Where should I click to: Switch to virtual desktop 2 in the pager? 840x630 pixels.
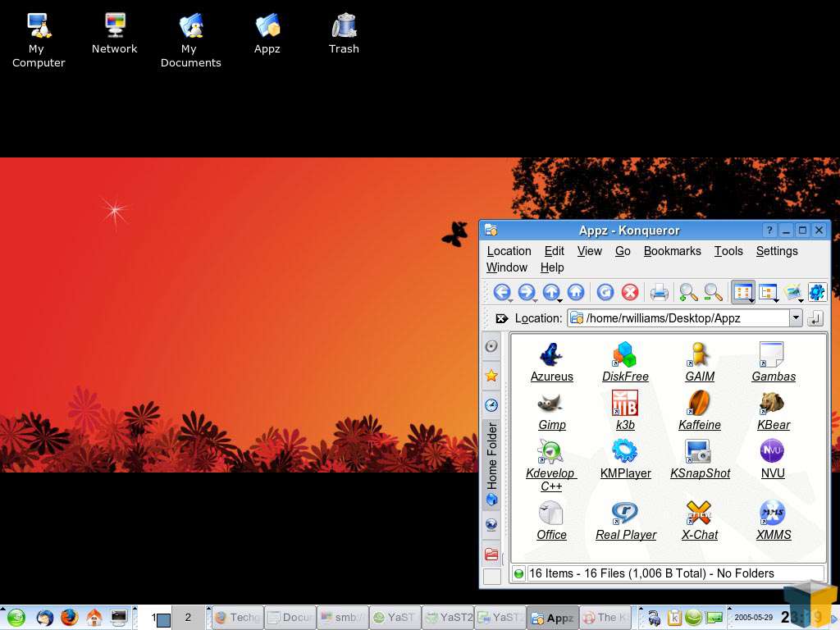pyautogui.click(x=188, y=618)
